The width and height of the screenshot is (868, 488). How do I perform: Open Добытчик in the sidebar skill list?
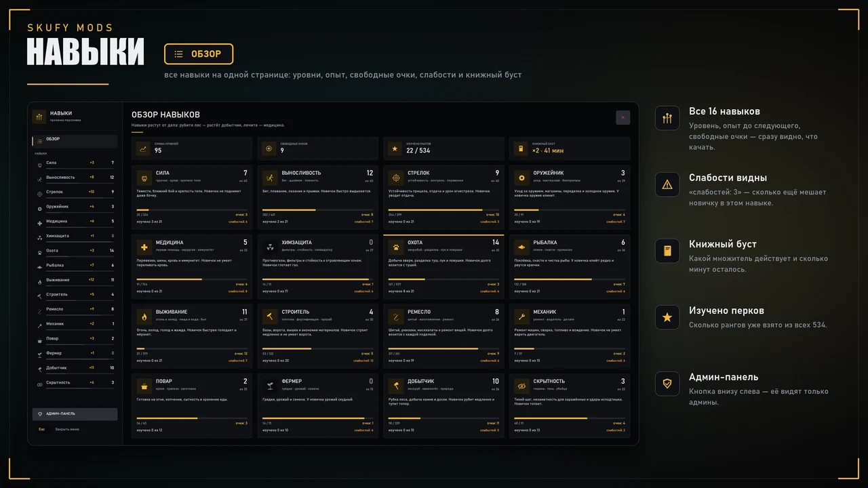[x=75, y=367]
